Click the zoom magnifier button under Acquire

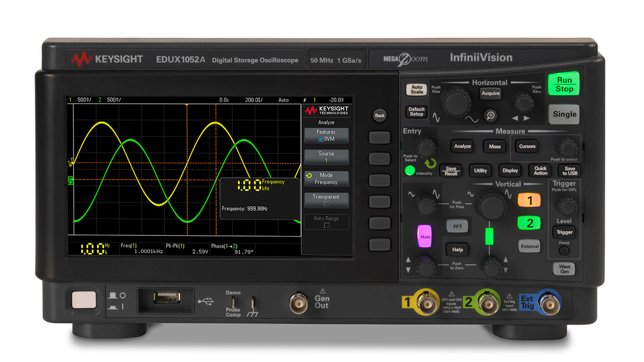(489, 115)
